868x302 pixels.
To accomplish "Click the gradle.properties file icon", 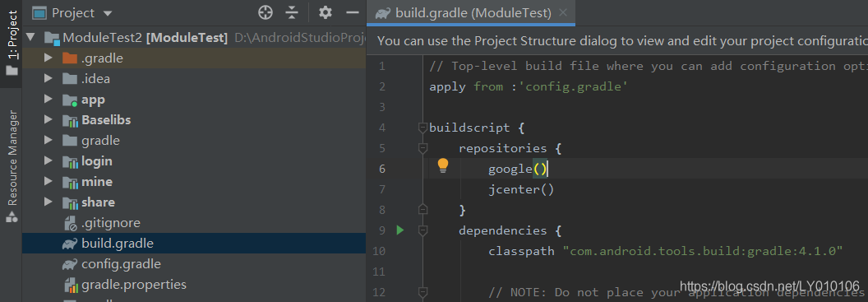I will (71, 285).
